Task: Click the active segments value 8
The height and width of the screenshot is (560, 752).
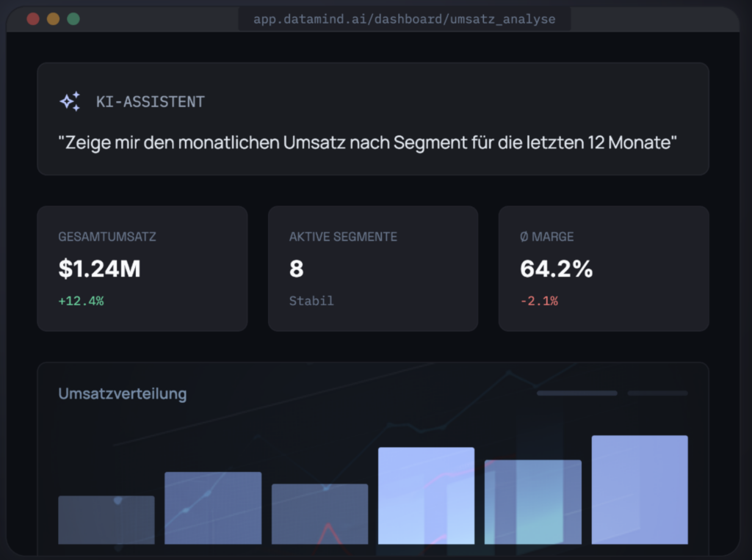Action: 297,269
